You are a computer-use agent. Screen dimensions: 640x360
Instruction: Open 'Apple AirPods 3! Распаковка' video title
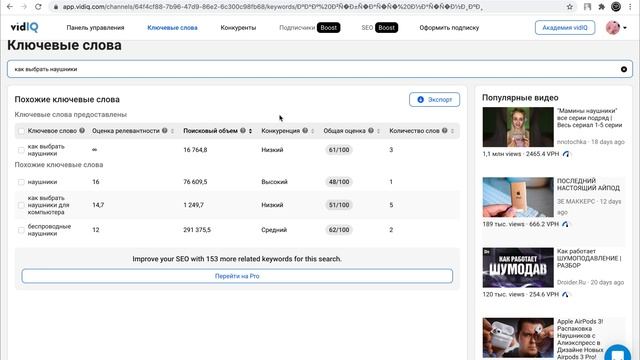tap(580, 339)
